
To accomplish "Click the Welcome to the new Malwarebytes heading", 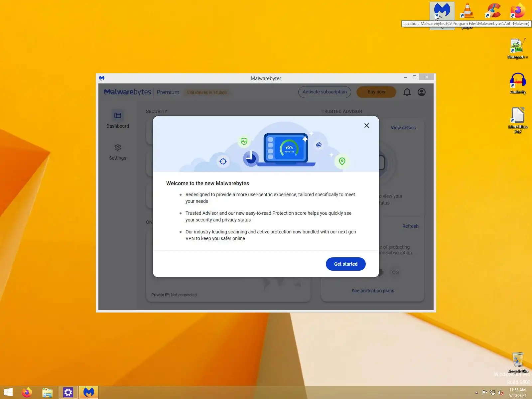I will tap(207, 184).
